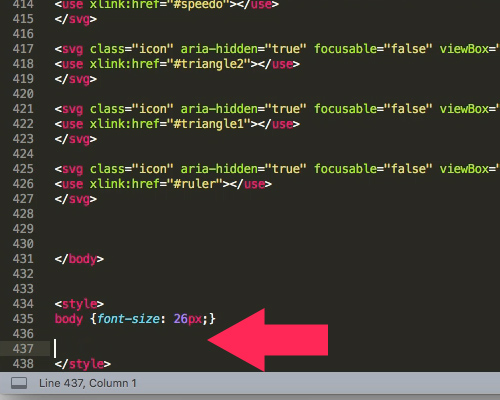This screenshot has height=400, width=500.
Task: Click the opening svg tag on line 421
Action: (69, 109)
